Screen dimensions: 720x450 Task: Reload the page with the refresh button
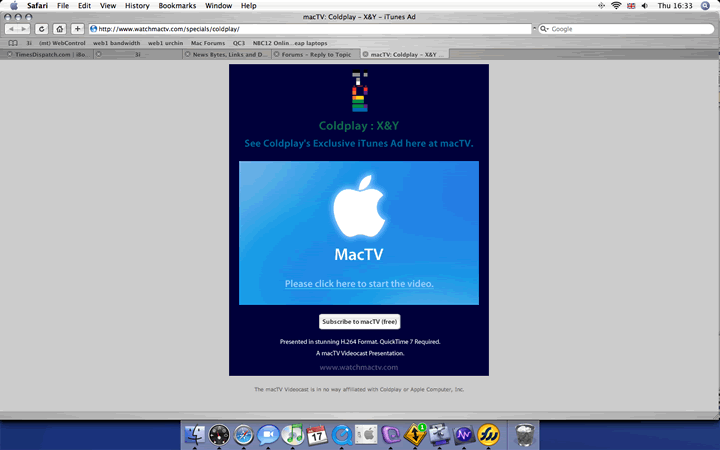pos(41,28)
